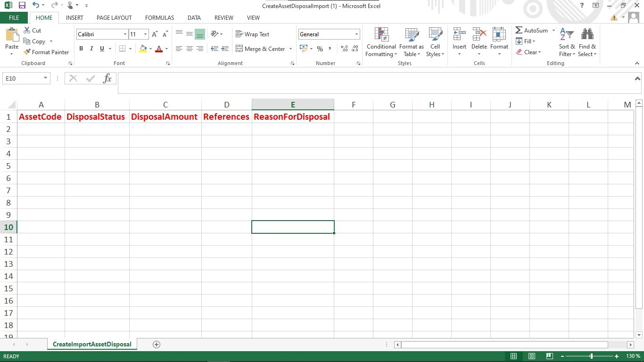Click the Save icon in quick access toolbar
The image size is (644, 362).
pyautogui.click(x=22, y=6)
